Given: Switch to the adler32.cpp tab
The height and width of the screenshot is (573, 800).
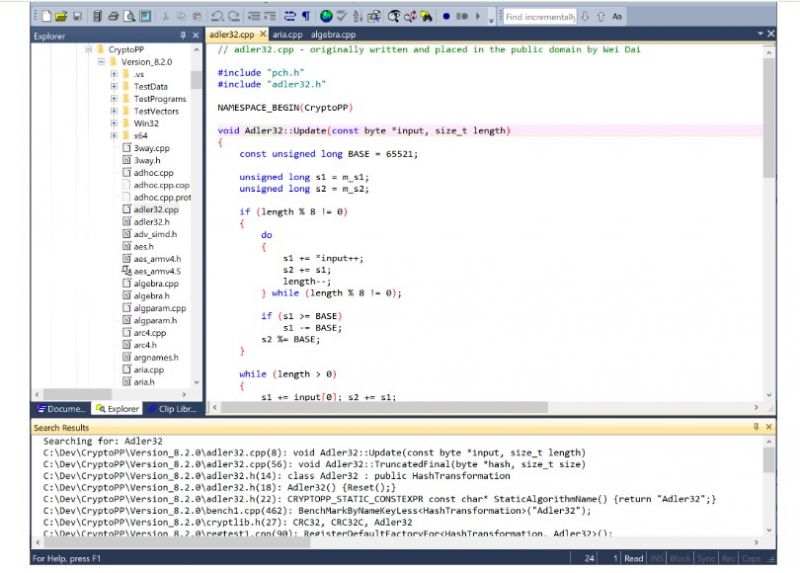Looking at the screenshot, I should tap(232, 34).
